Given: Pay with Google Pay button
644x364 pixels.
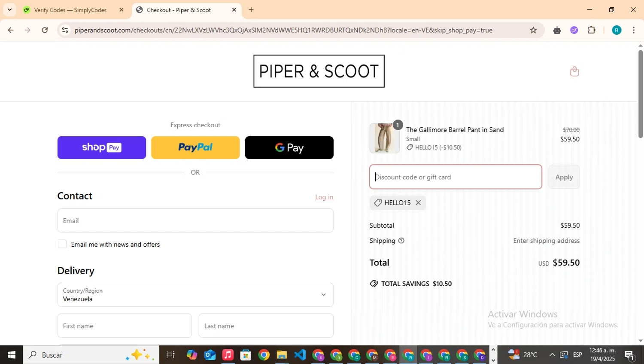Looking at the screenshot, I should [x=289, y=147].
